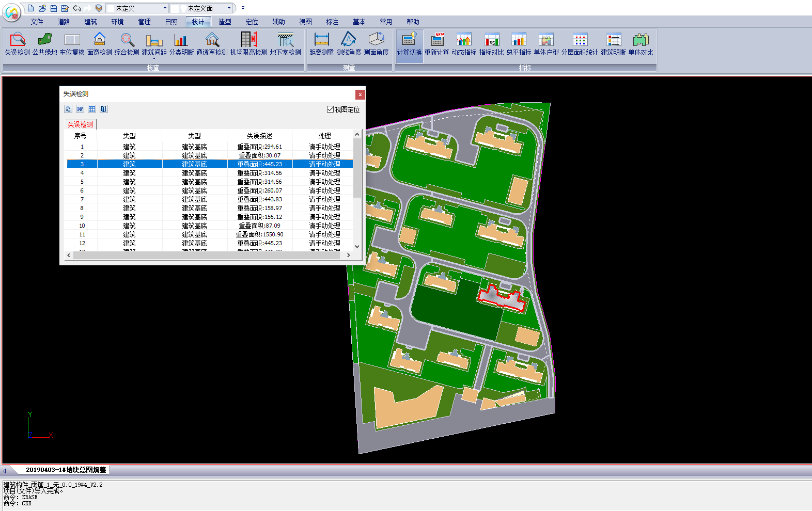Viewport: 812px width, 511px height.
Task: Switch to the 造型 ribbon tab
Action: coord(225,22)
